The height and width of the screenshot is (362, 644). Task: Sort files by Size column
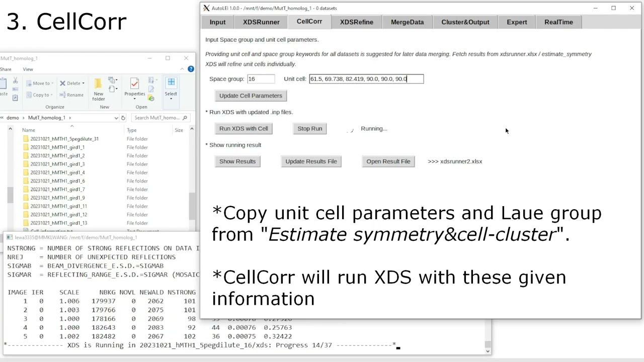coord(179,130)
